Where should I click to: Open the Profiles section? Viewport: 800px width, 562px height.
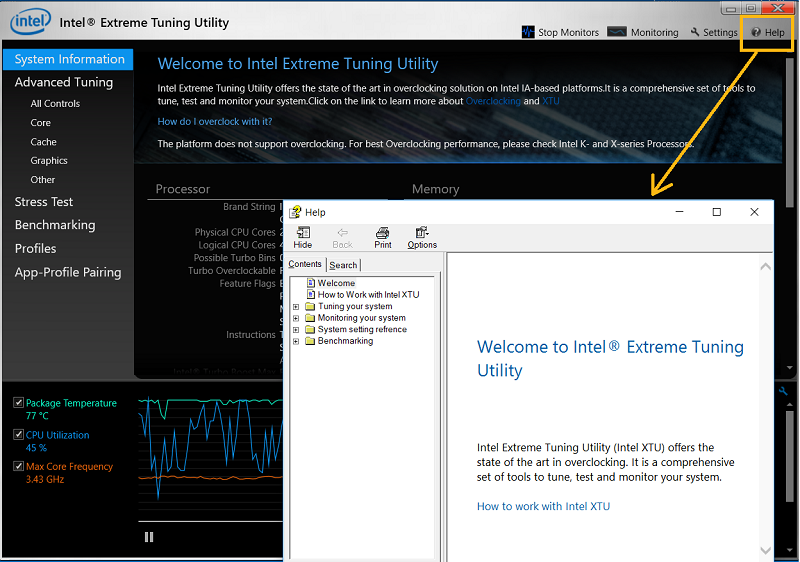(x=36, y=249)
